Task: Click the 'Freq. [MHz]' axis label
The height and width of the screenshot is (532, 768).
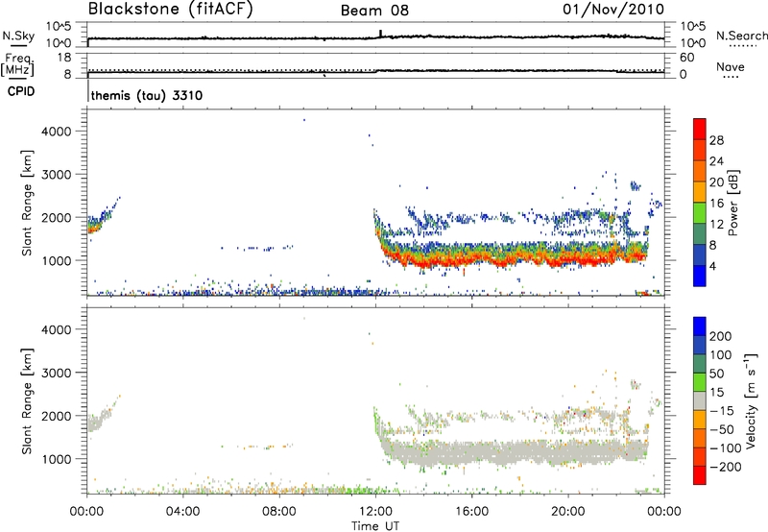Action: click(17, 64)
